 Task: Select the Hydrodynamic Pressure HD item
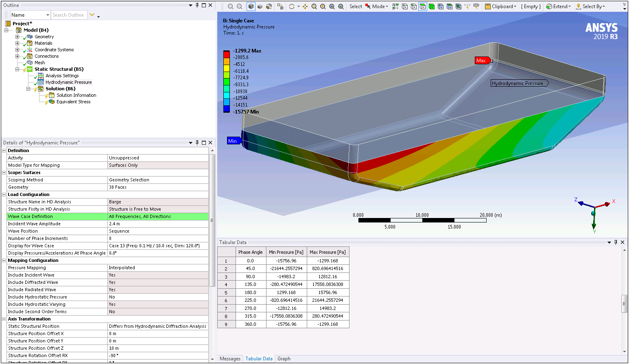(x=68, y=82)
